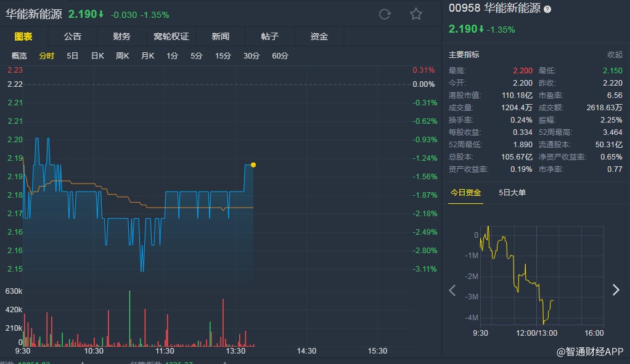
Task: Go to previous fund flow chart
Action: click(452, 290)
